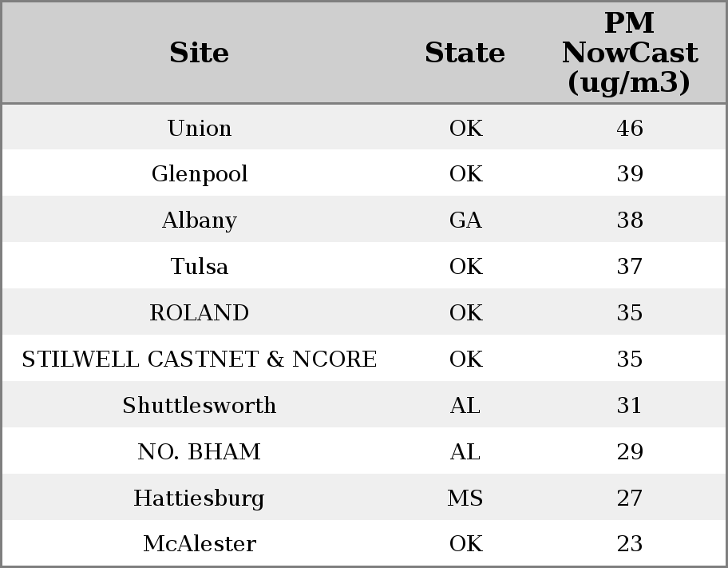Click the Glenpool site name
Image resolution: width=728 pixels, height=568 pixels.
(200, 174)
